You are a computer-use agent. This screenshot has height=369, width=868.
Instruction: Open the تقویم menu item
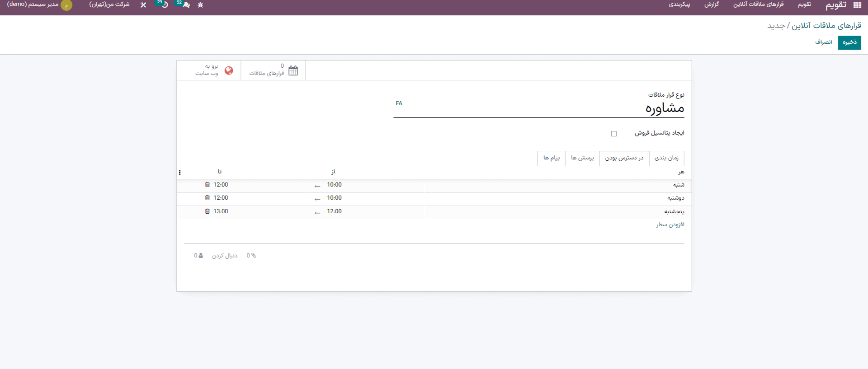point(804,5)
